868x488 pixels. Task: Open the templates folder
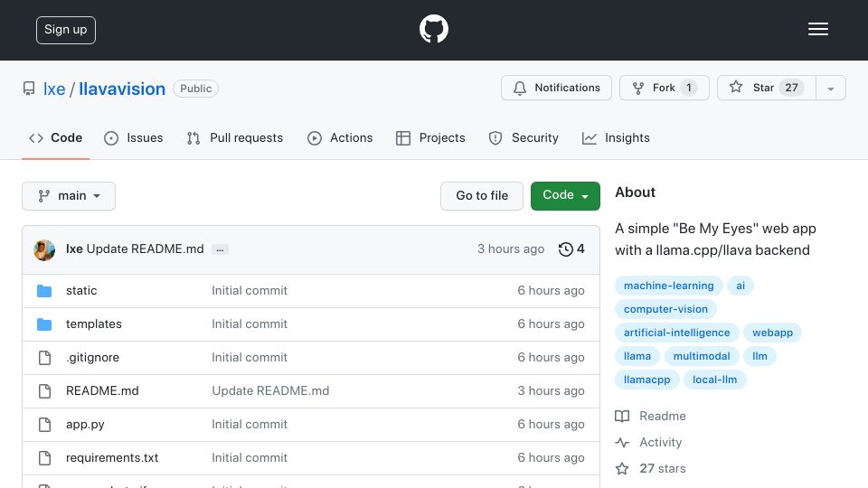coord(93,324)
